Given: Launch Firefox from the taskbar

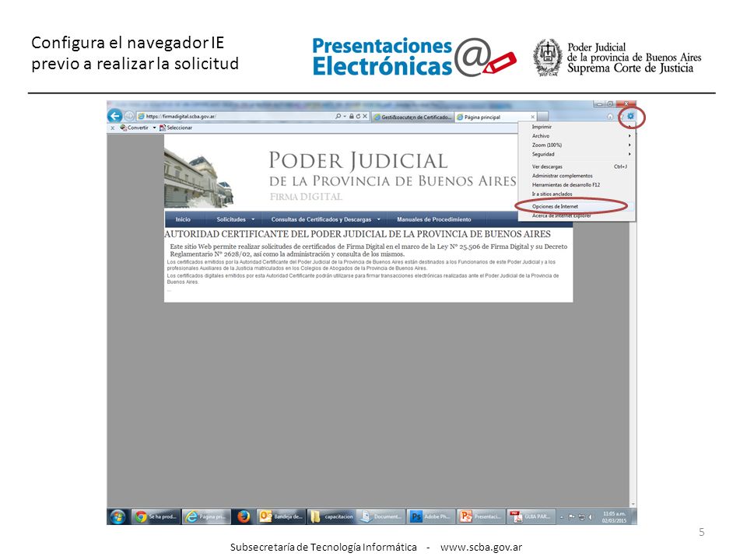Looking at the screenshot, I should point(244,516).
